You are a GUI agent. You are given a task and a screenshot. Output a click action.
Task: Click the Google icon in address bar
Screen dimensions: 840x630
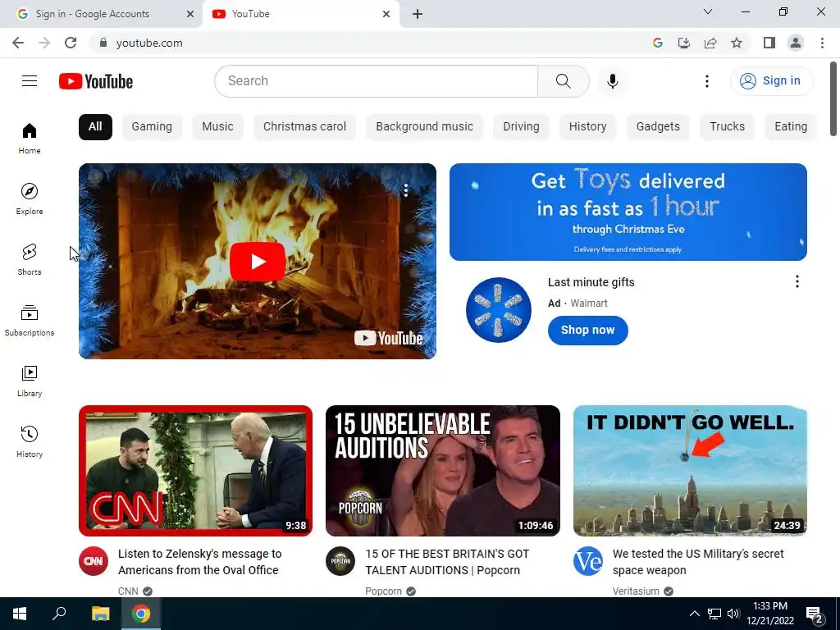click(x=658, y=43)
